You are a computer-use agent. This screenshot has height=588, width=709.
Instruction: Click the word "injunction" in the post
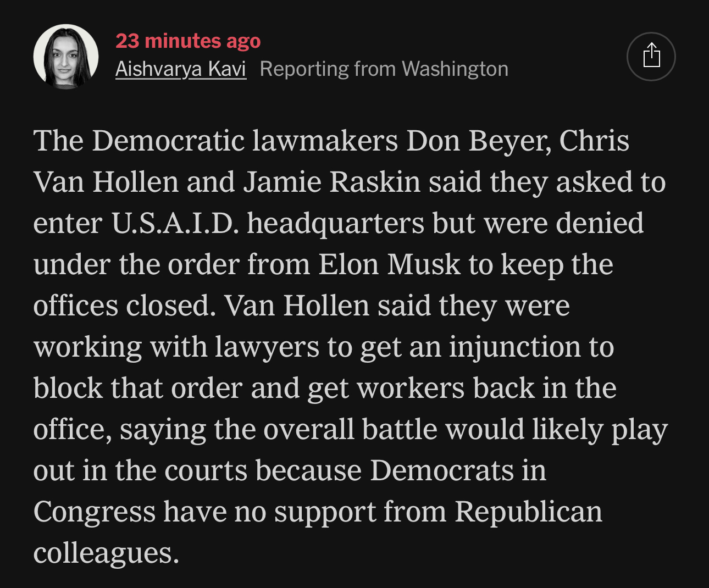click(x=514, y=347)
